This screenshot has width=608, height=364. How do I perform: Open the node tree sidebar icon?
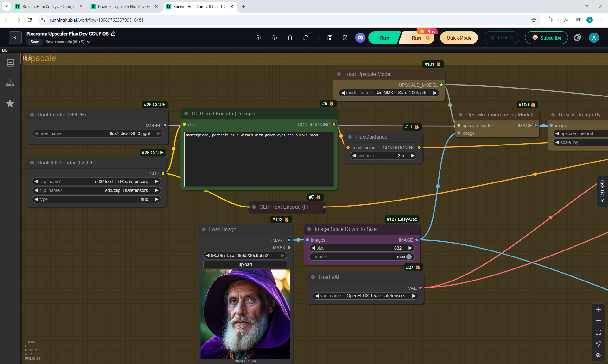(10, 83)
